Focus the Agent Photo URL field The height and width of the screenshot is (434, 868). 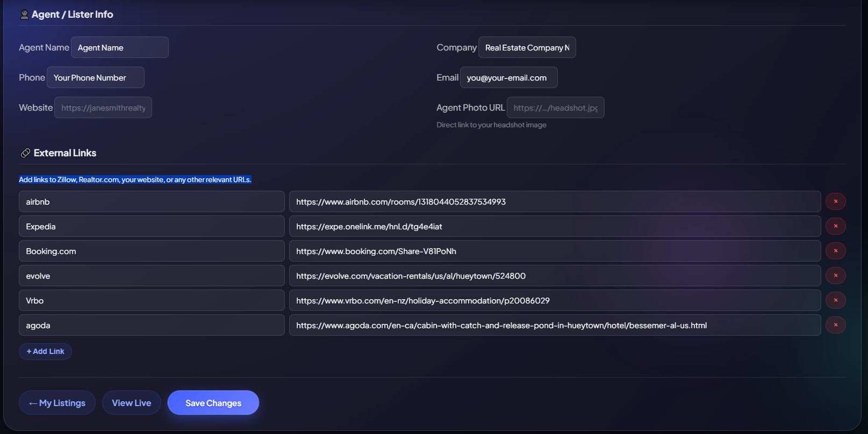(555, 108)
